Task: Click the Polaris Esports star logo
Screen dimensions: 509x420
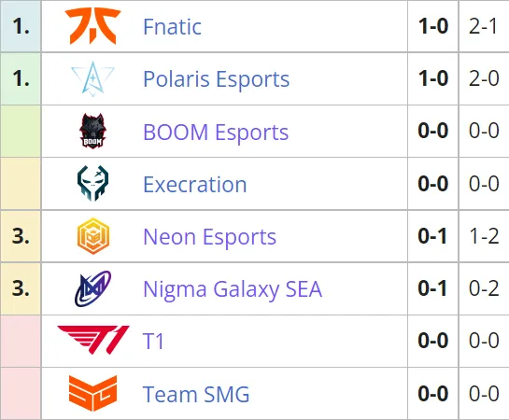Action: [92, 78]
